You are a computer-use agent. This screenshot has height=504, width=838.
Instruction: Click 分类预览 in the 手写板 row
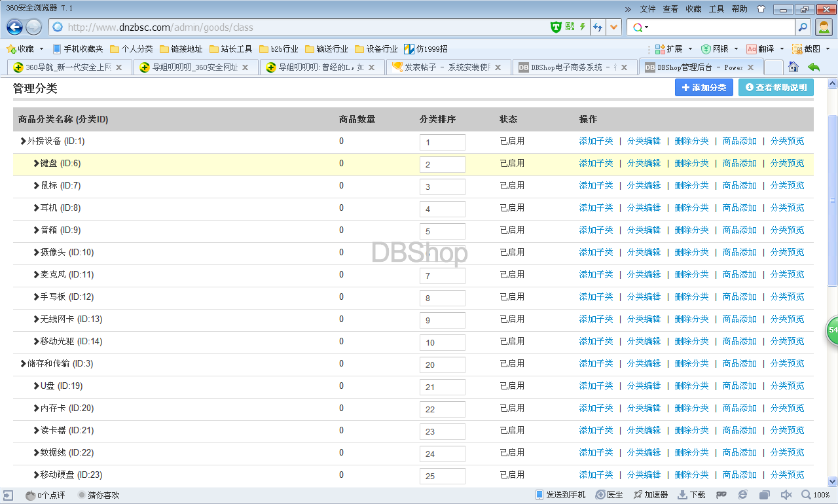[x=788, y=297]
